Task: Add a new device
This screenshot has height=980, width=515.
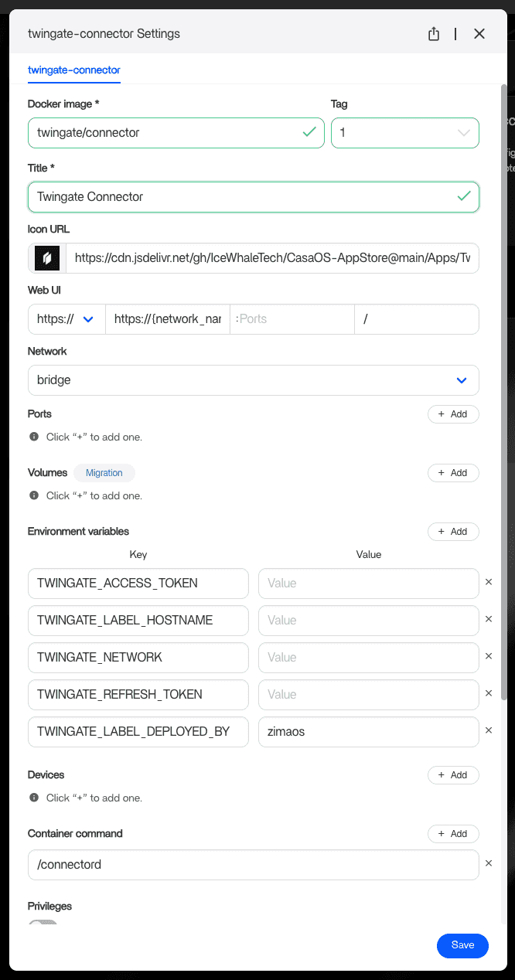Action: click(x=453, y=775)
